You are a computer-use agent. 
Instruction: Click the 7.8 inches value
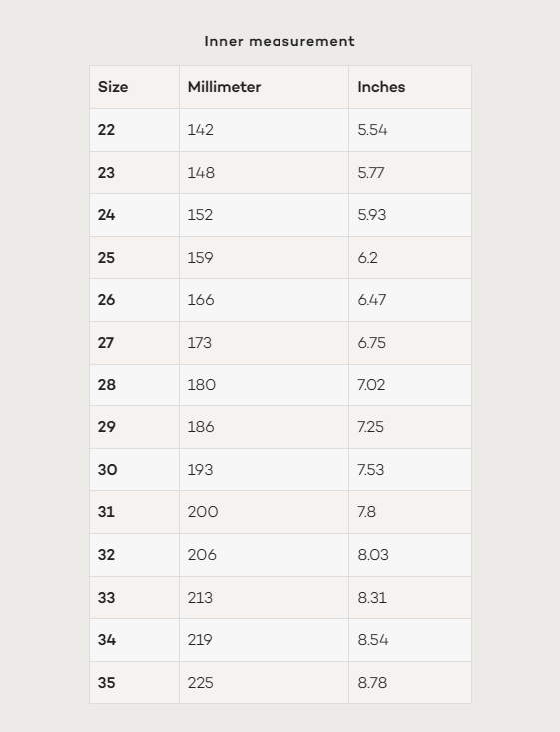(x=366, y=512)
